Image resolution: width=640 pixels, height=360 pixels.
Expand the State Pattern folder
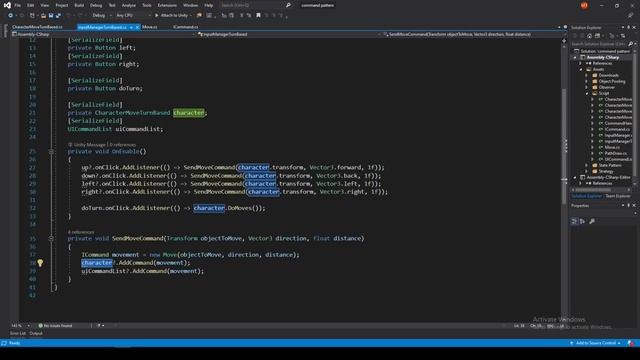tap(587, 165)
